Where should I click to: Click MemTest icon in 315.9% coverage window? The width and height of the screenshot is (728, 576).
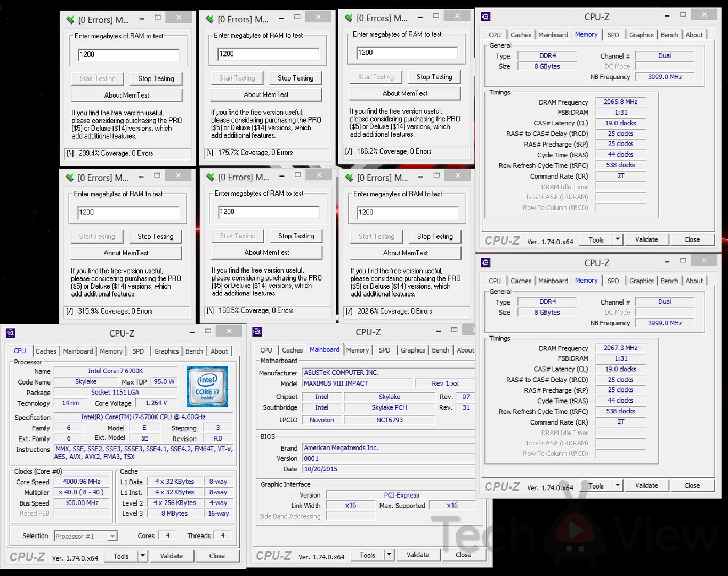pos(69,178)
